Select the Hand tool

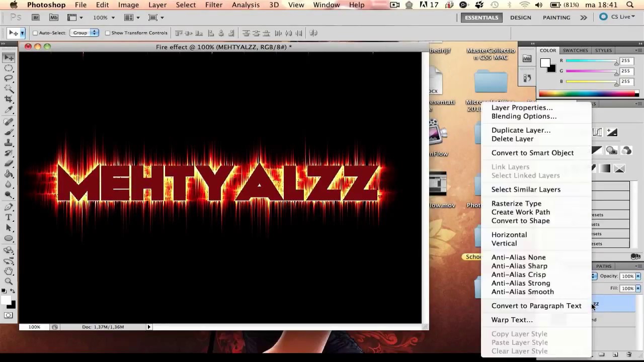click(x=9, y=271)
